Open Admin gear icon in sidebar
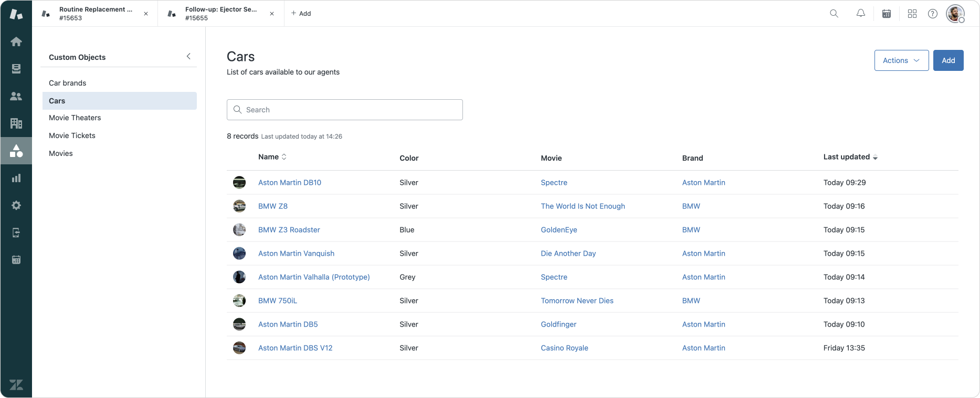This screenshot has height=398, width=980. [x=16, y=205]
